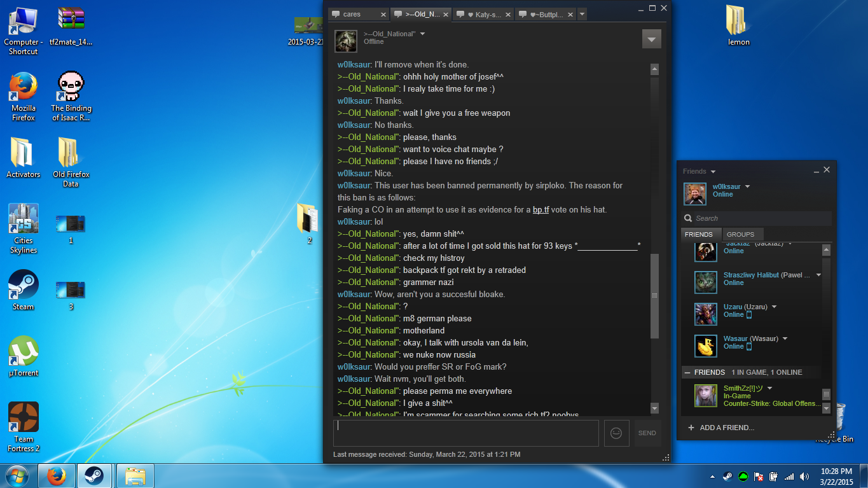The width and height of the screenshot is (868, 488).
Task: Click ADD A FRIEND button
Action: [x=726, y=428]
